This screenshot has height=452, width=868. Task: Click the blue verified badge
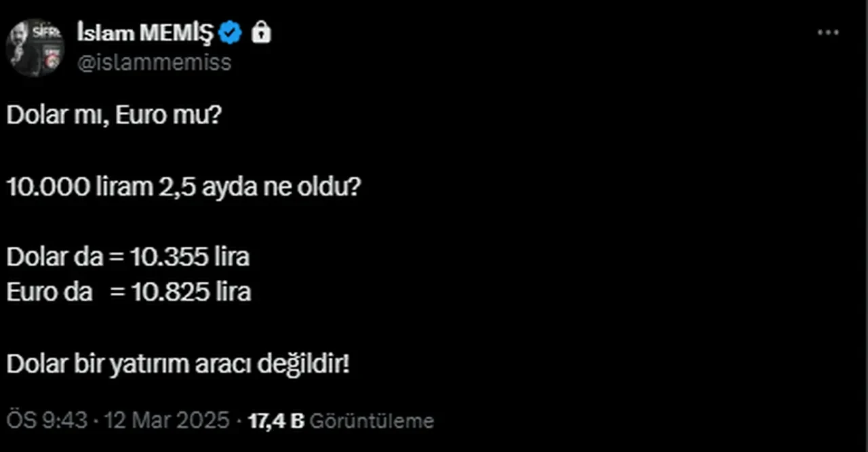point(231,33)
